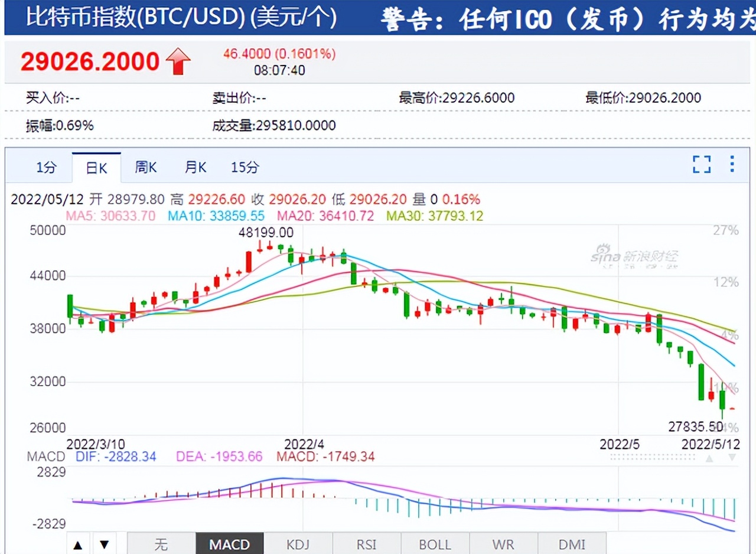
Task: Click the WR indicator button
Action: pos(504,544)
